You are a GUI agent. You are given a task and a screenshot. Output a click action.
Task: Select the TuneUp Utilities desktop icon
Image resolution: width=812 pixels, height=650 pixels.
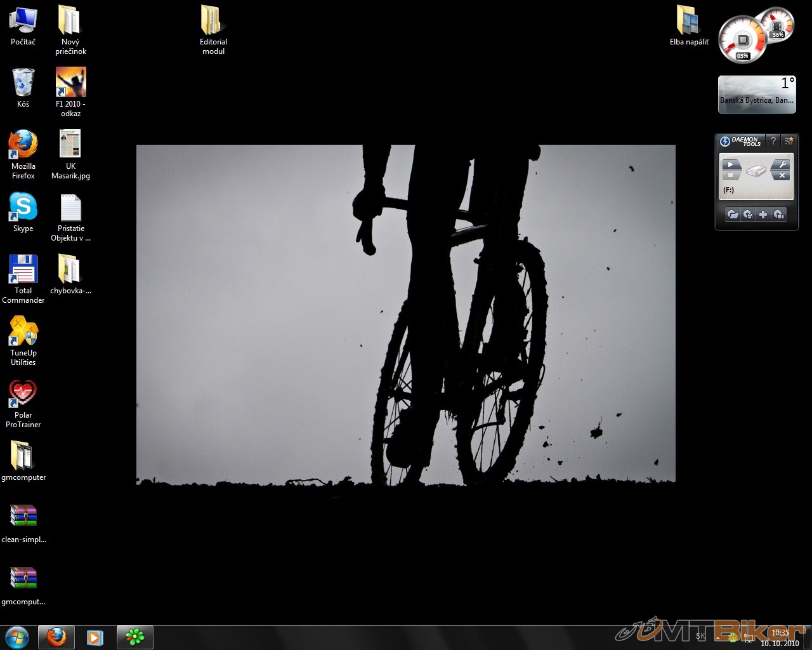click(23, 341)
